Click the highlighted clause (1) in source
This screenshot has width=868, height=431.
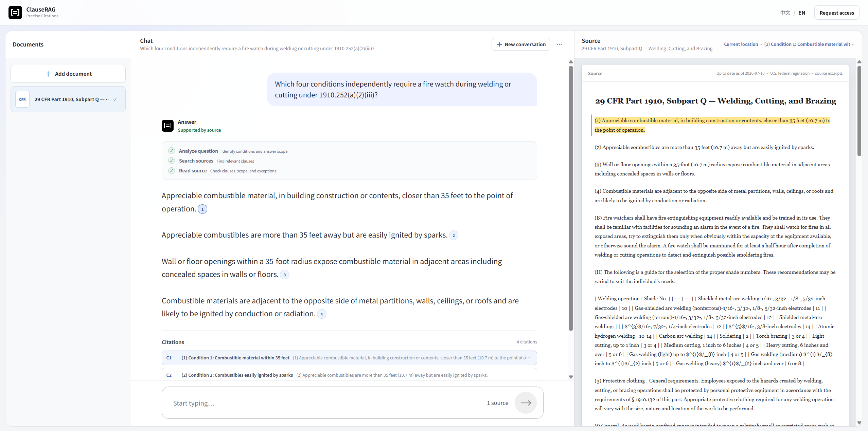tap(712, 125)
